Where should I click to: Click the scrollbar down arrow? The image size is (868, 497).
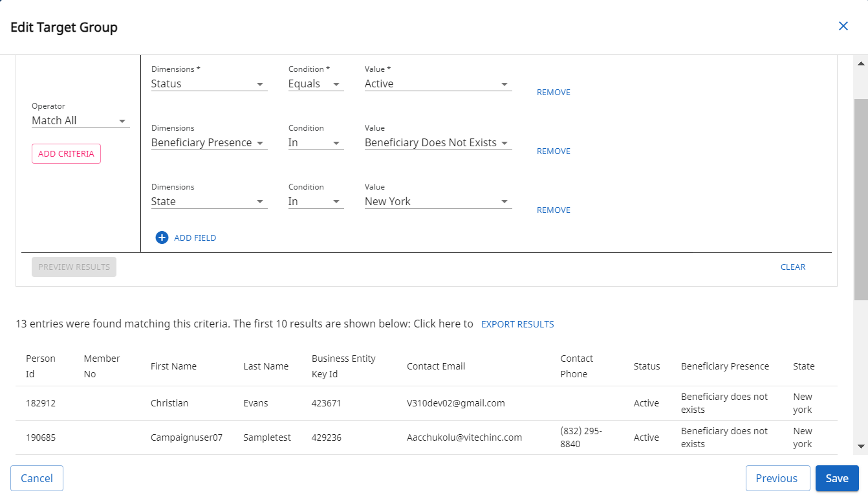point(860,446)
